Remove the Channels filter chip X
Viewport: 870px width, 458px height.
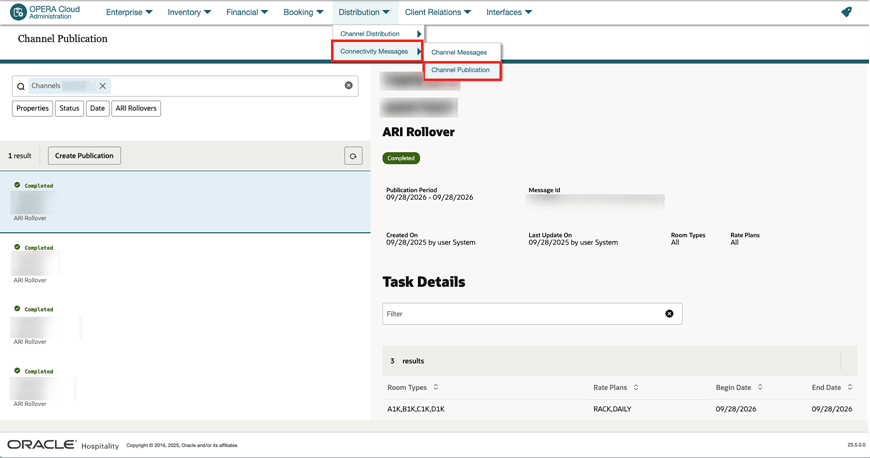(x=103, y=86)
